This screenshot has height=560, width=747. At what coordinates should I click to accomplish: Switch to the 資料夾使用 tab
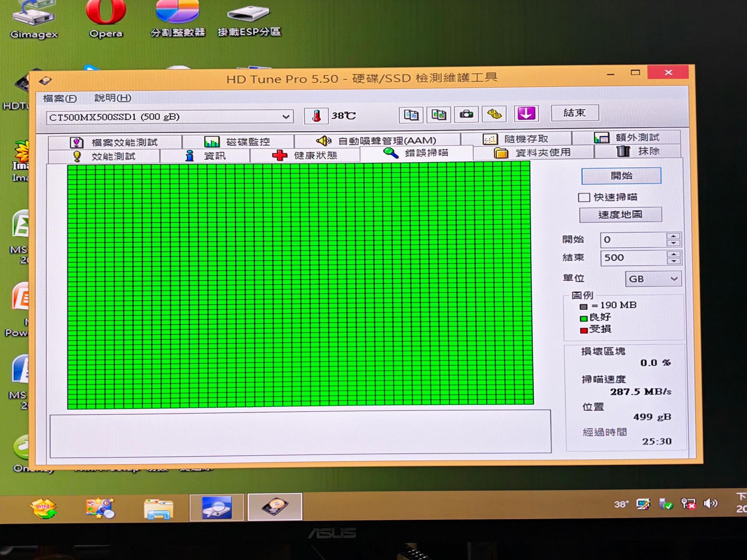coord(533,152)
